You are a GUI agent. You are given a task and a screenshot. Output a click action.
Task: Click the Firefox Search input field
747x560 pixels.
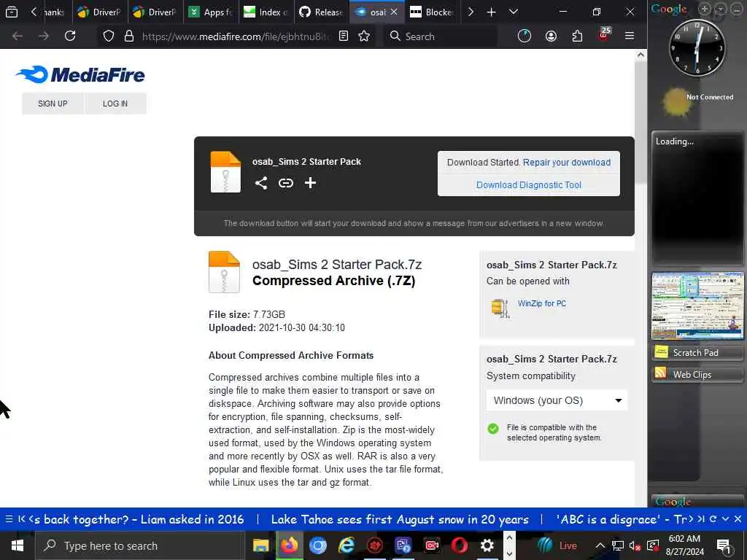tap(441, 36)
